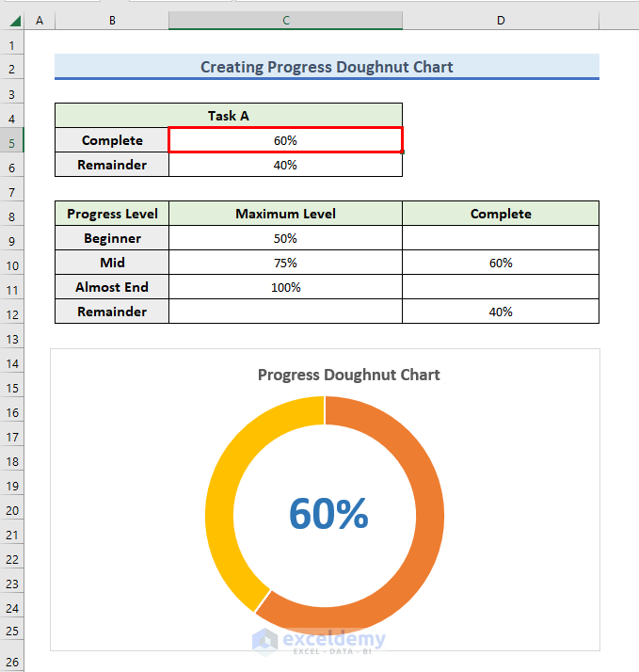Select the 'Mid' cell
639x672 pixels.
coord(112,263)
